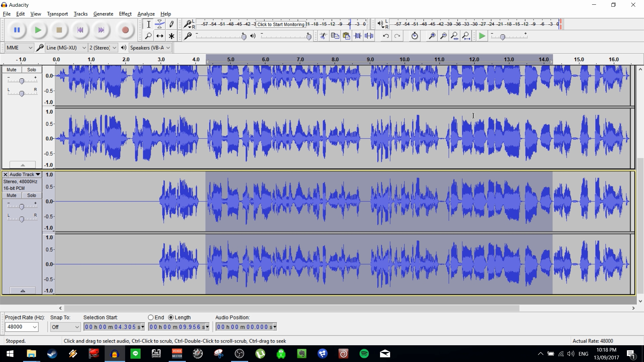This screenshot has height=362, width=644.
Task: Click the lower track gain slider
Action: [22, 206]
